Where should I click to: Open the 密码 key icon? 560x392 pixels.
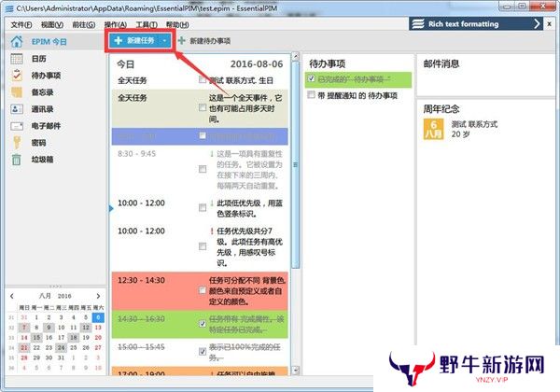(17, 143)
